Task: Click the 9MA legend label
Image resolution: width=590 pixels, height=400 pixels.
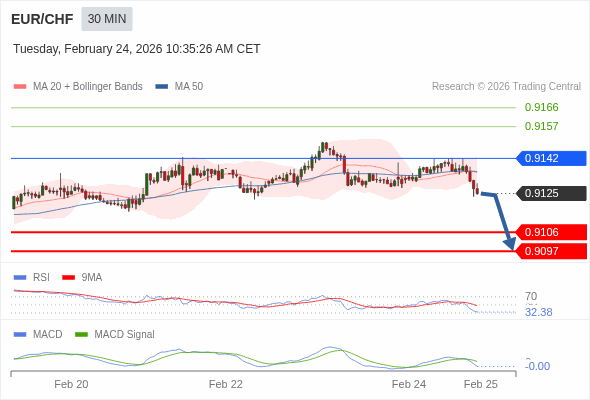Action: point(92,278)
